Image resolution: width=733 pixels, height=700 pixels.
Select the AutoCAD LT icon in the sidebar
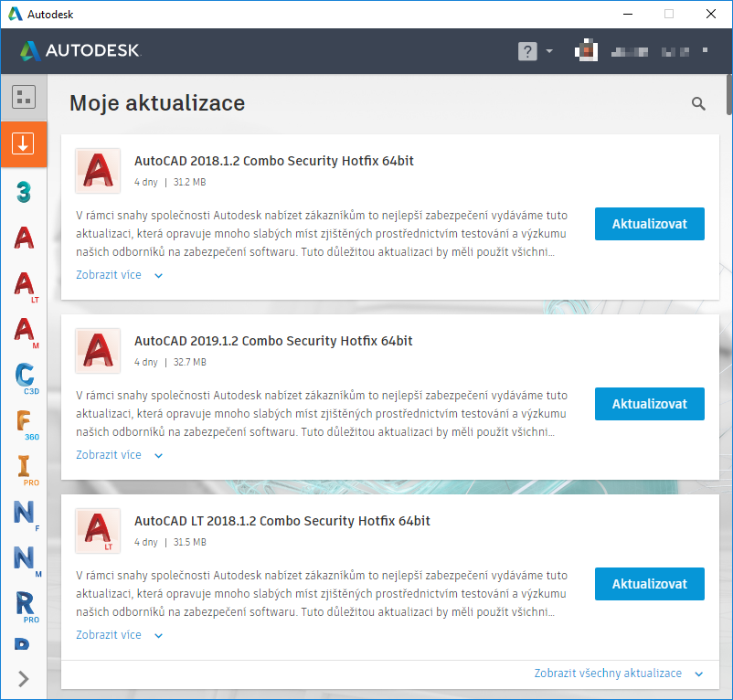pos(25,285)
